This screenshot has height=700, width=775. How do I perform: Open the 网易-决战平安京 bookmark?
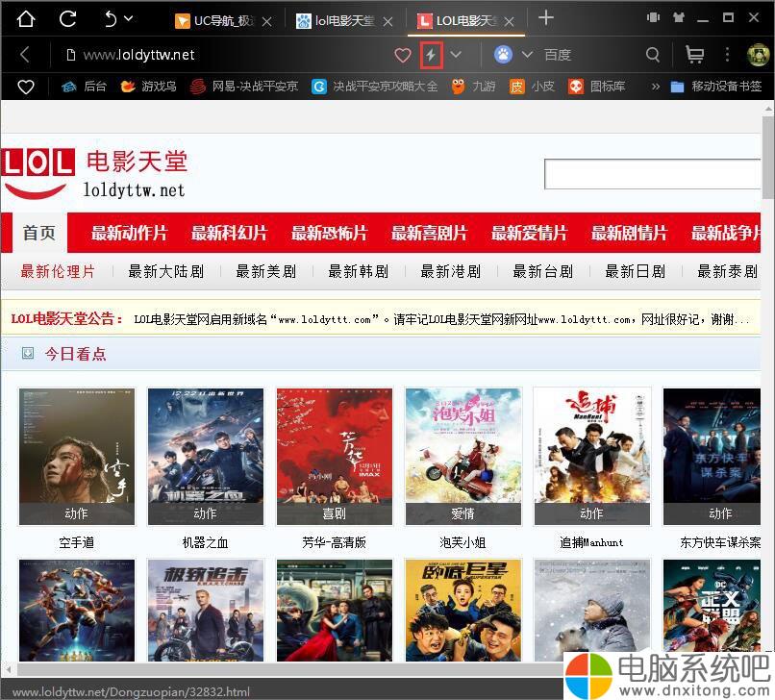(244, 87)
